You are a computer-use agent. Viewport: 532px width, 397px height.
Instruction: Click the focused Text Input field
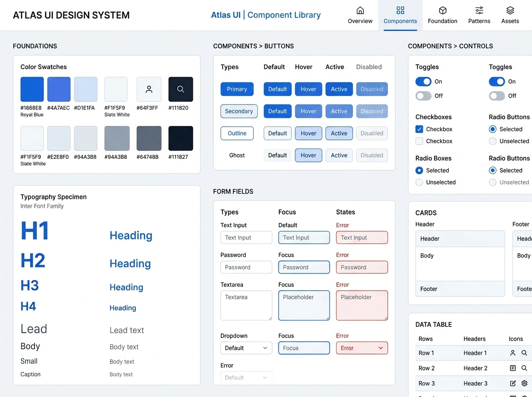(304, 237)
